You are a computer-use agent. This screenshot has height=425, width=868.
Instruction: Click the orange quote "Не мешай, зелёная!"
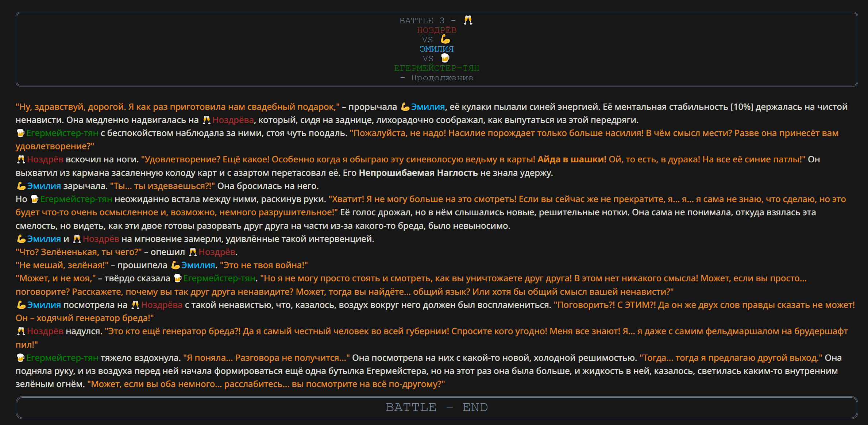[62, 265]
